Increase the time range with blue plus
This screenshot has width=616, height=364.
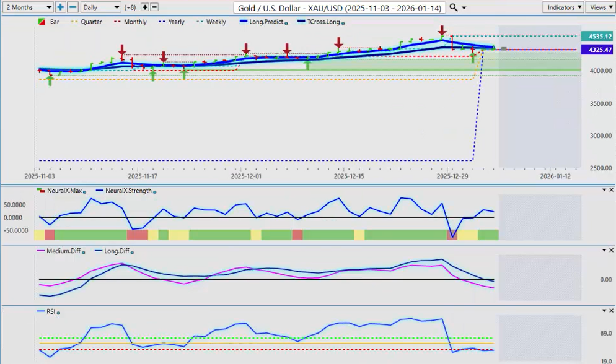pyautogui.click(x=60, y=7)
